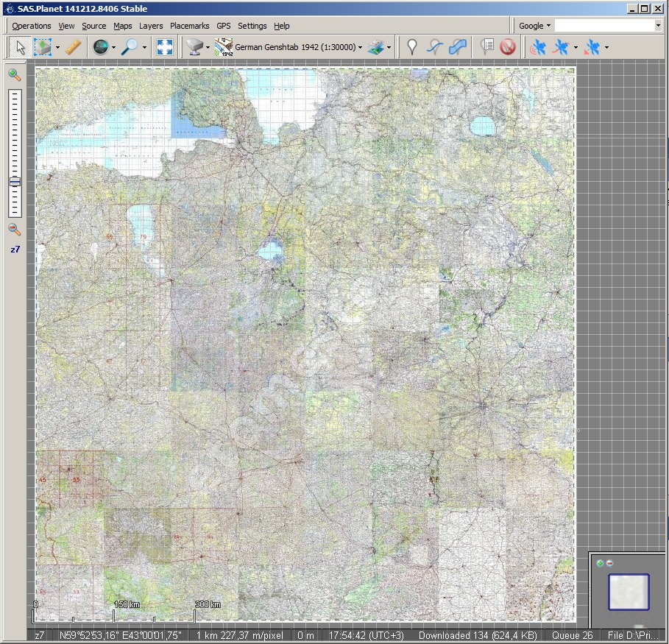Click the 17:54:42 (UTC+3) time readout

coord(366,635)
